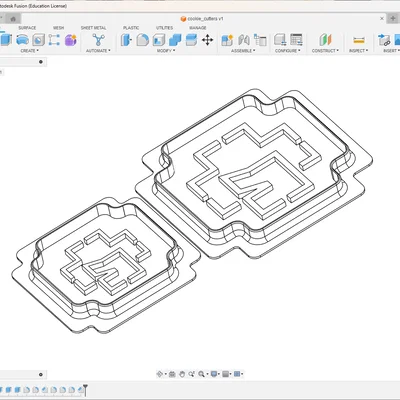Open the Grid and Snaps dropdown arrow
The height and width of the screenshot is (400, 400).
point(231,374)
